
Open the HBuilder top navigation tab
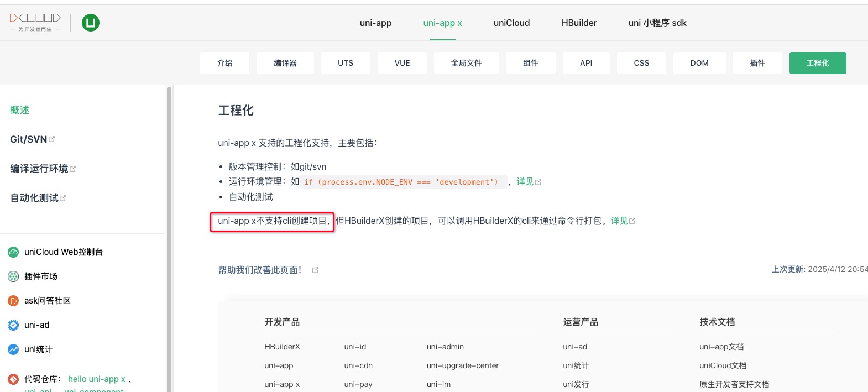click(579, 23)
